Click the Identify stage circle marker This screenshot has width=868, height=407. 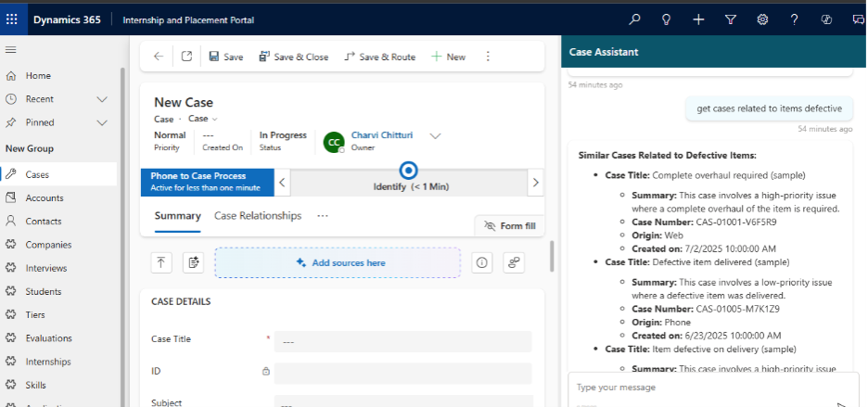coord(408,171)
